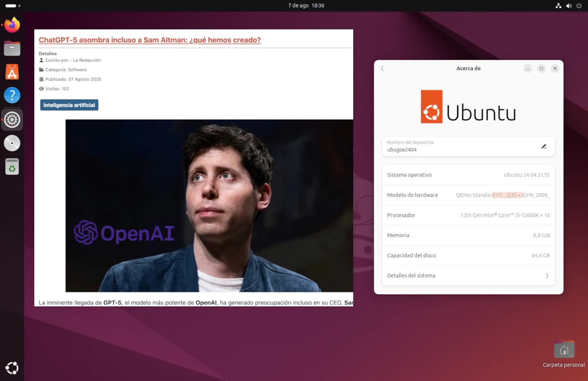Screen dimensions: 588x381
Task: Open the ChatGPT-5 article headline link
Action: point(149,40)
